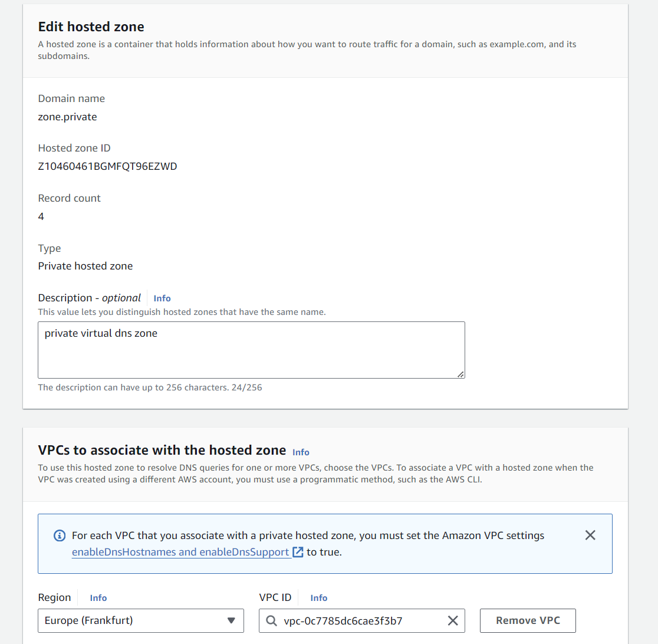Click the magnifier icon in VPC ID field

pos(271,620)
